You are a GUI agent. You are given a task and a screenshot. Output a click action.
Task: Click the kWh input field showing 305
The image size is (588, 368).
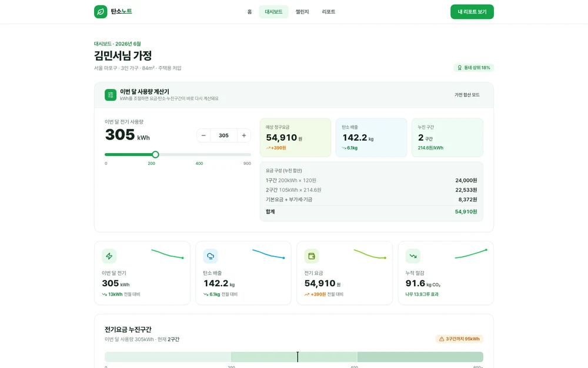(223, 135)
